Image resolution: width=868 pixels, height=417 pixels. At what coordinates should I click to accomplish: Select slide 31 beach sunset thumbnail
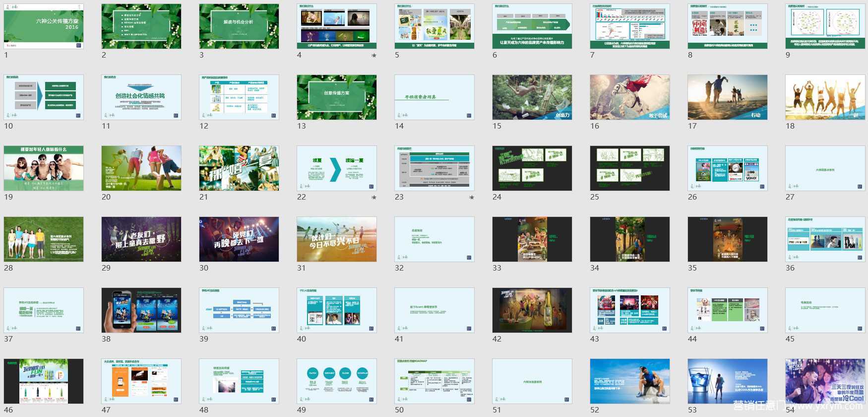pyautogui.click(x=337, y=239)
